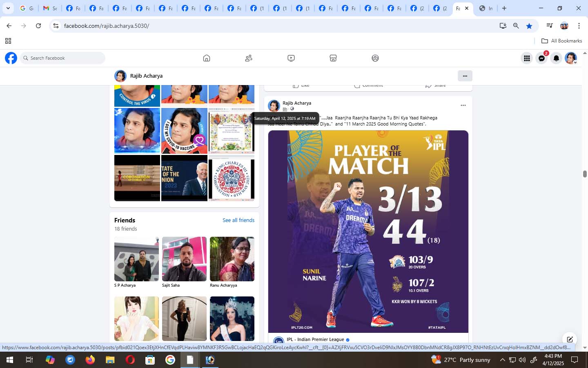Open the Facebook menu grid icon
Image resolution: width=588 pixels, height=368 pixels.
527,58
